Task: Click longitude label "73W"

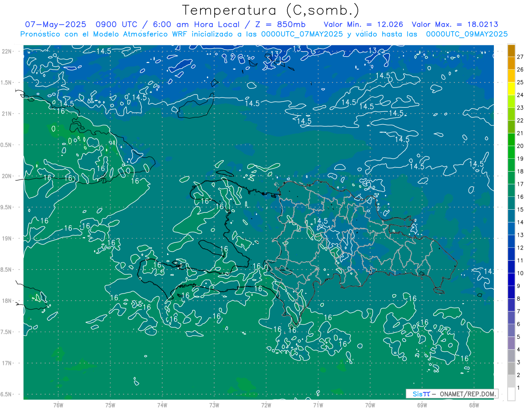Action: pos(214,405)
